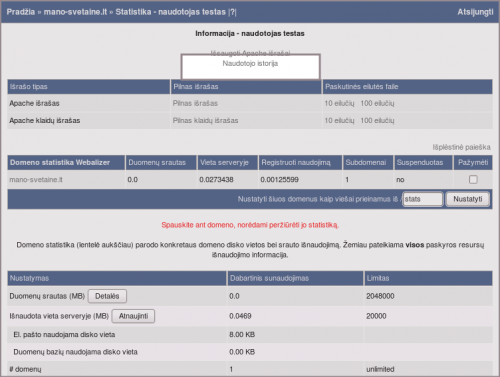This screenshot has width=500, height=377.
Task: Click Pažymėti column header
Action: coord(473,162)
